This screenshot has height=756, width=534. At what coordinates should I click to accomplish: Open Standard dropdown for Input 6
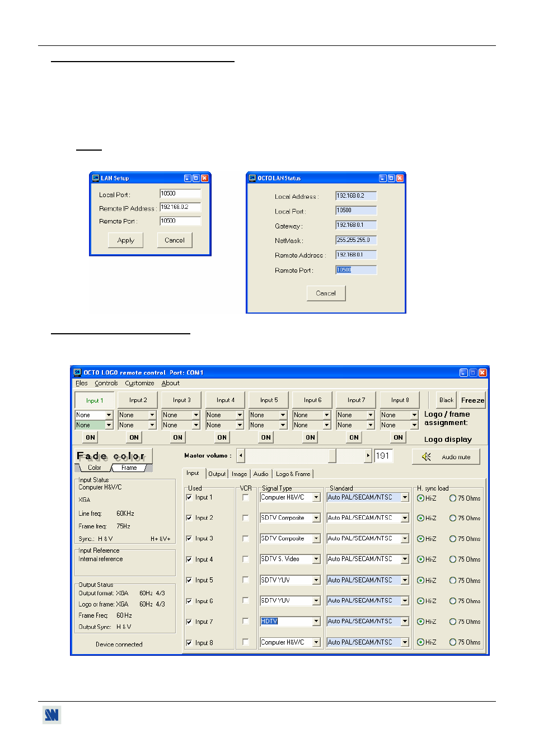[x=405, y=600]
